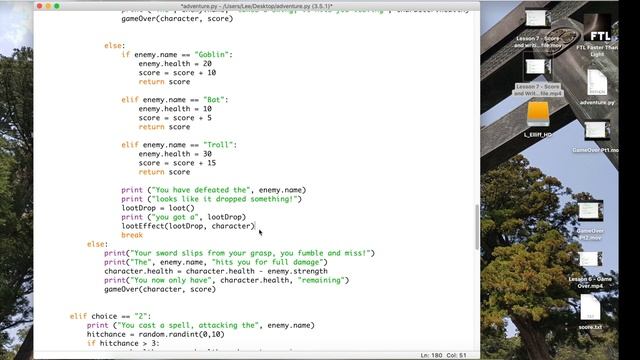Click the adventure.py window title bar text

click(x=256, y=6)
